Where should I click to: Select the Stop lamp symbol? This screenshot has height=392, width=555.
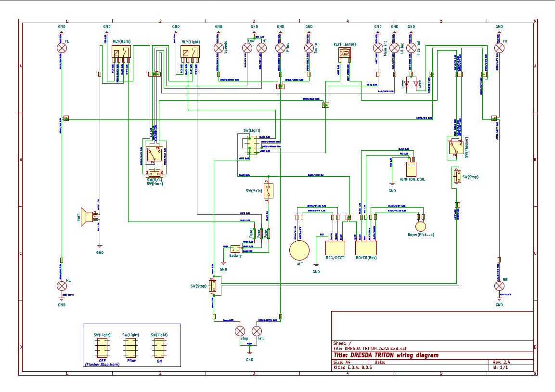coord(240,331)
